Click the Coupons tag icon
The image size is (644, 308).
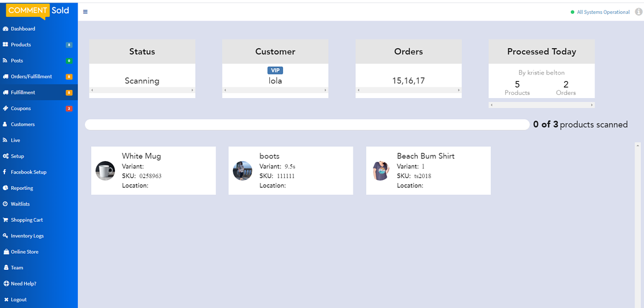point(6,108)
